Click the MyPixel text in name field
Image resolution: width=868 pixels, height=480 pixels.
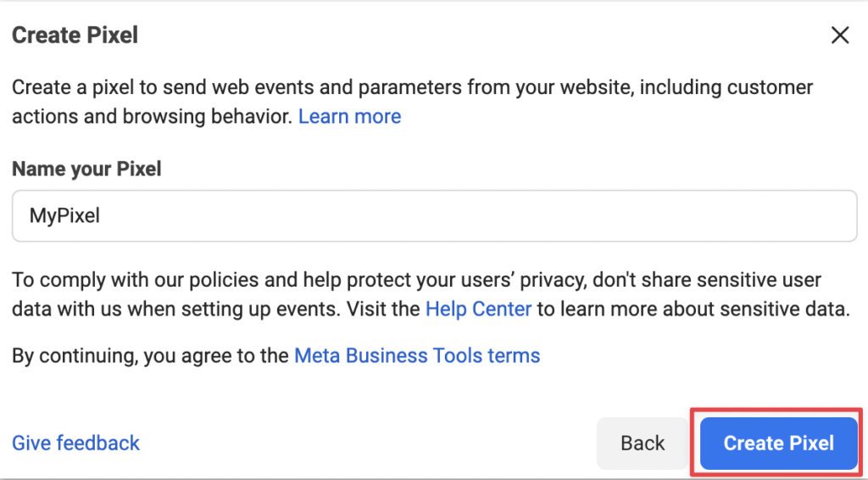pos(64,216)
